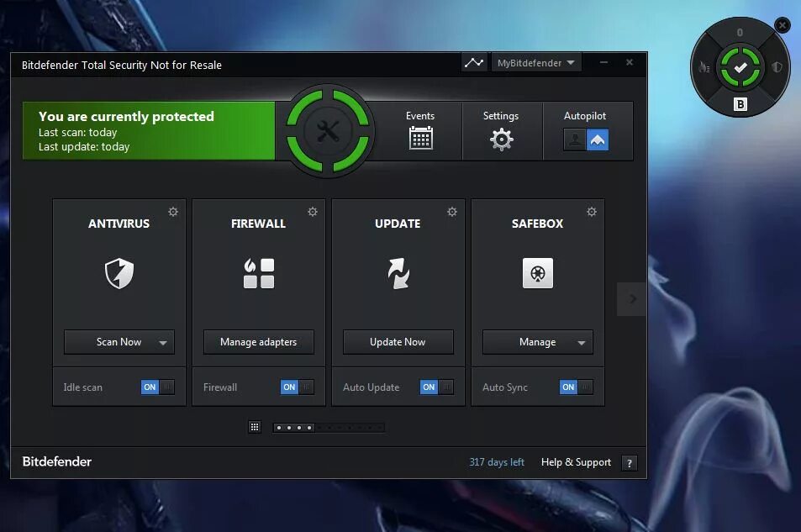Click the widget event counter 0

(x=740, y=32)
